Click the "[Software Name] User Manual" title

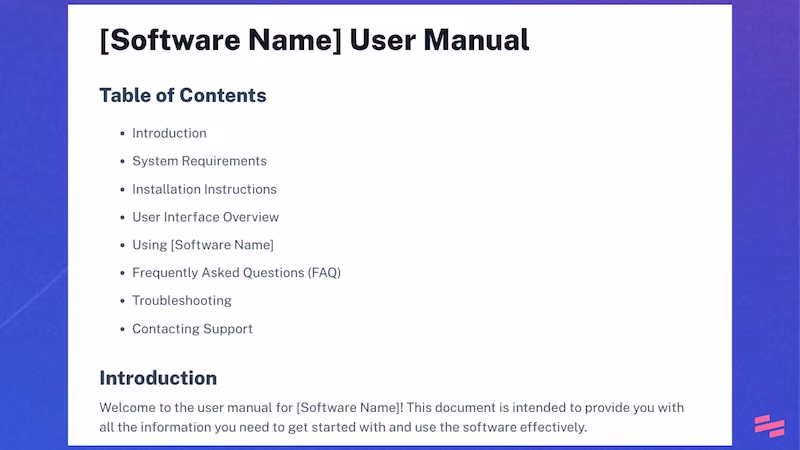(314, 40)
